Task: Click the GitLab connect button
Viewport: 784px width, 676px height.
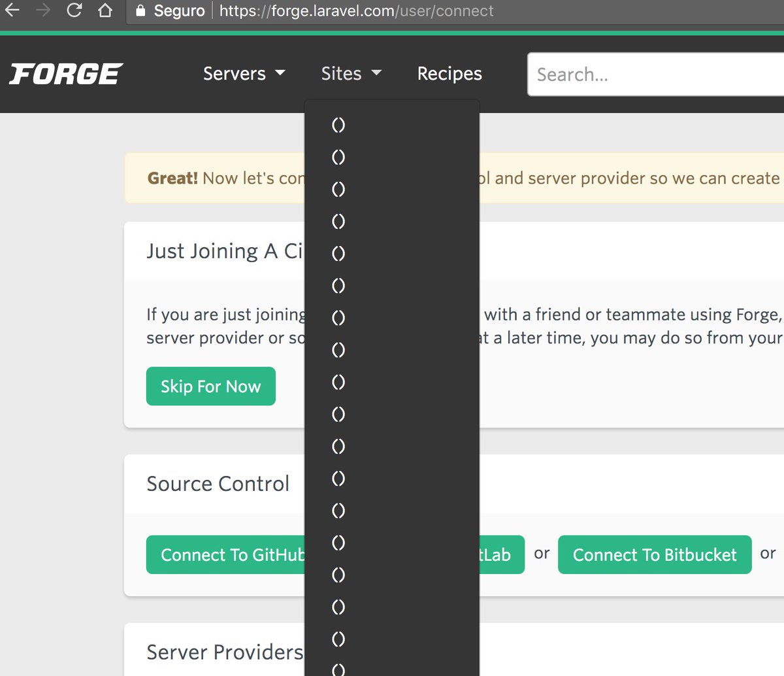Action: 502,554
